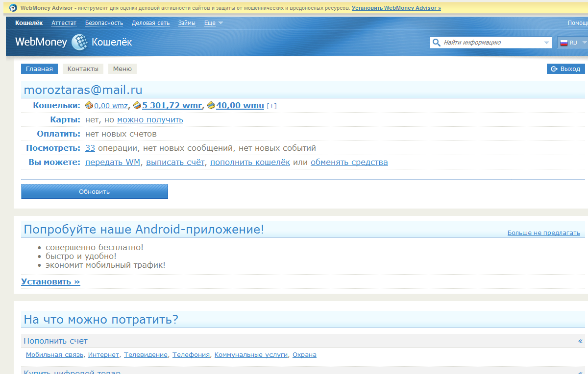Click the На что можно потратить heading
The image size is (588, 374).
[101, 320]
